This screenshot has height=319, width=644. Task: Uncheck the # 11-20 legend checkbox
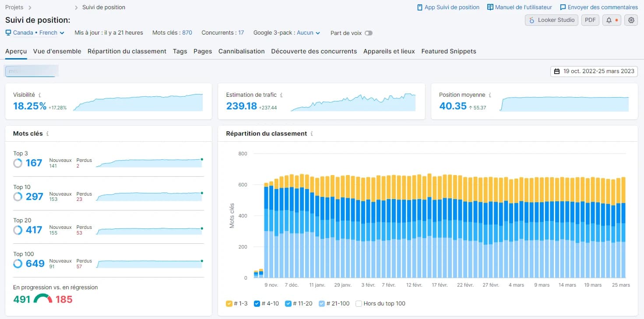pos(288,303)
